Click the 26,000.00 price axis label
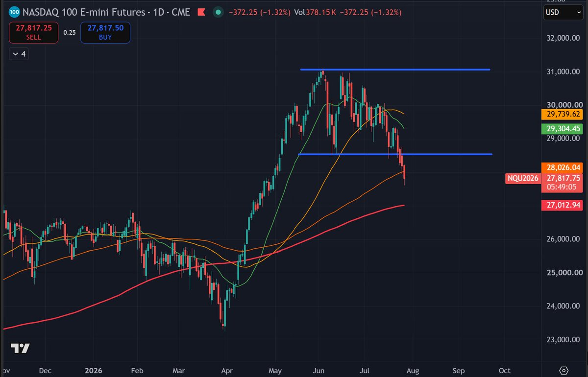The image size is (588, 377). [x=563, y=239]
